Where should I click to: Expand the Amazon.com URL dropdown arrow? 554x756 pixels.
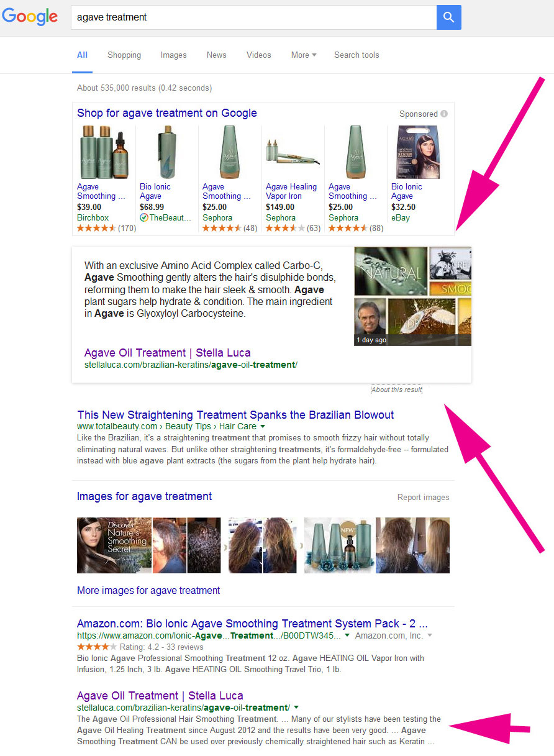tap(347, 635)
